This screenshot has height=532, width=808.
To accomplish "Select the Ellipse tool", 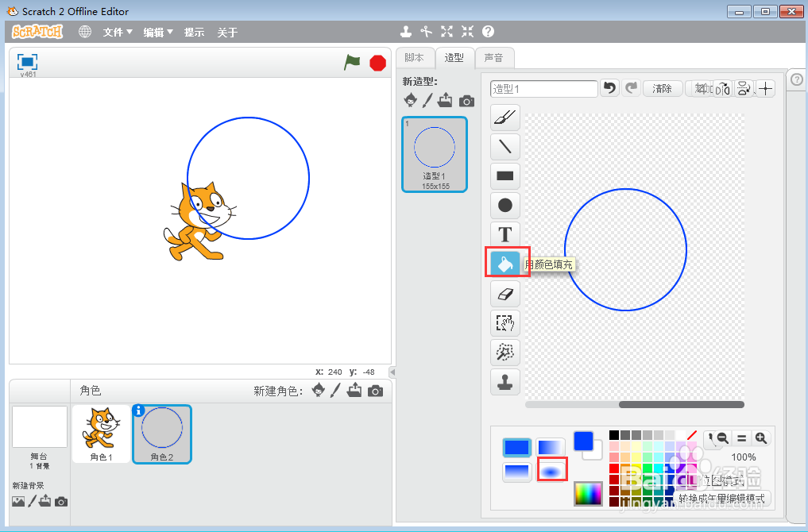I will pyautogui.click(x=505, y=206).
